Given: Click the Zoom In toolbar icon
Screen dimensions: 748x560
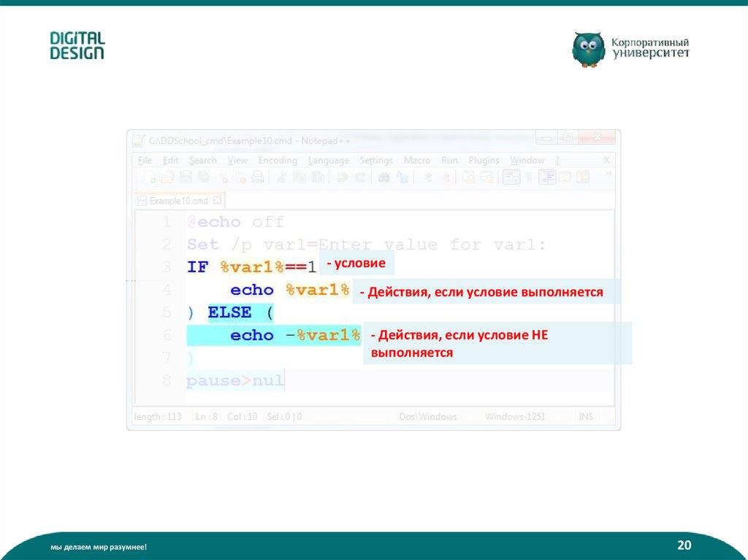Looking at the screenshot, I should coord(428,177).
